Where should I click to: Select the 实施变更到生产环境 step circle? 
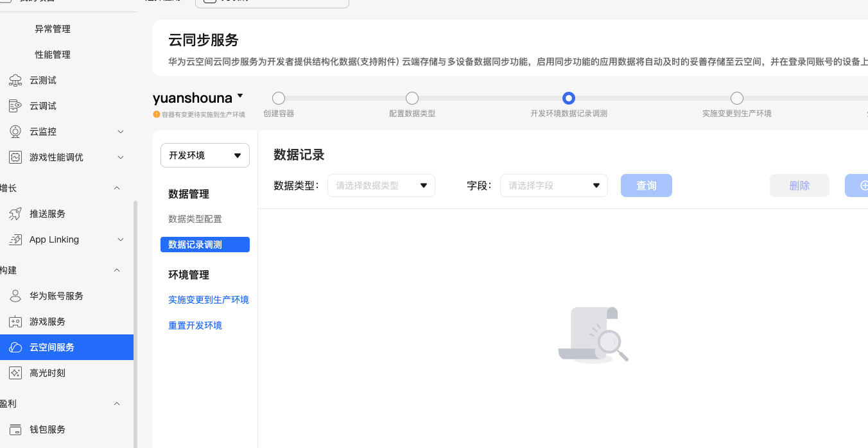pyautogui.click(x=737, y=98)
